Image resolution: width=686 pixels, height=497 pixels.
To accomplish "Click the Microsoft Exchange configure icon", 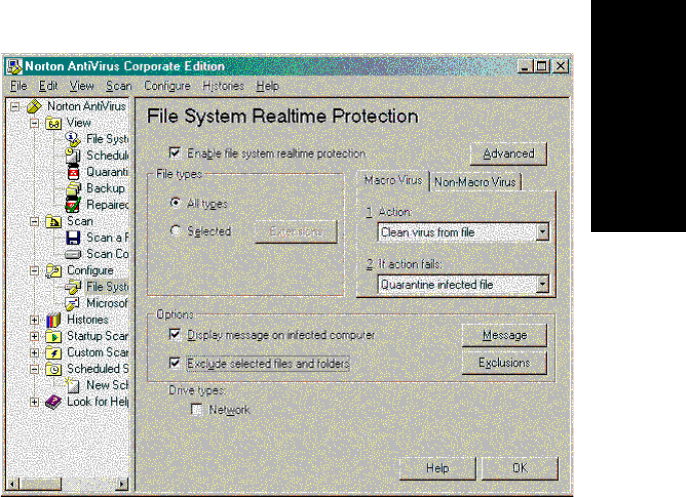I will point(73,303).
